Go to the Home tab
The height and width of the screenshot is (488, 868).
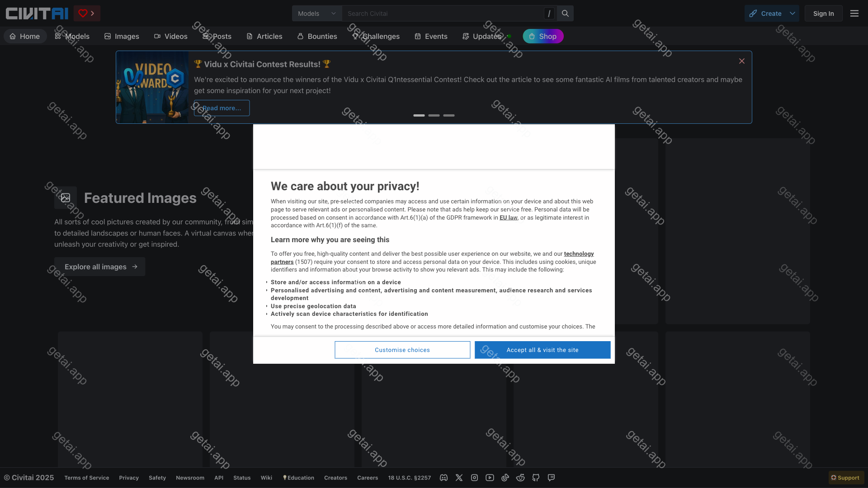coord(25,36)
